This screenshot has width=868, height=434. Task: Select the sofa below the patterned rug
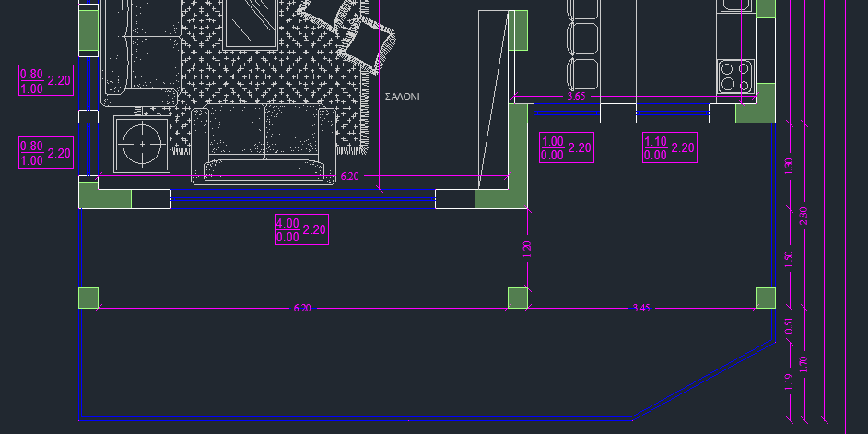pyautogui.click(x=265, y=142)
